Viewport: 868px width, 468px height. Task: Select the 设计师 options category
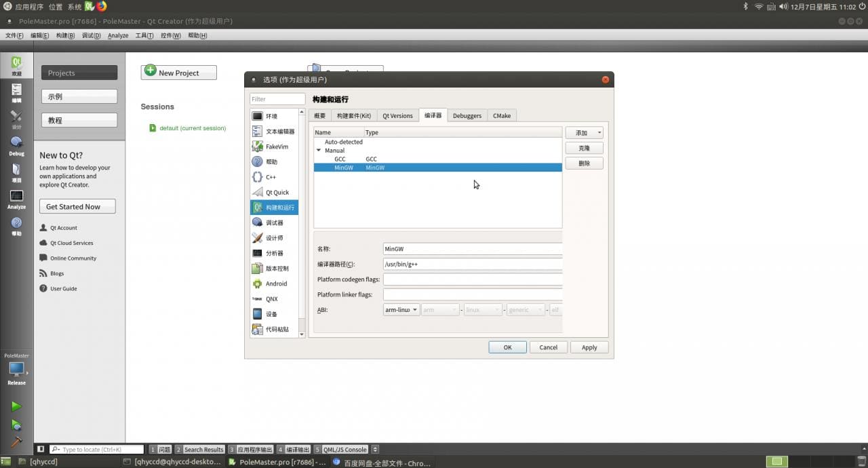point(274,238)
